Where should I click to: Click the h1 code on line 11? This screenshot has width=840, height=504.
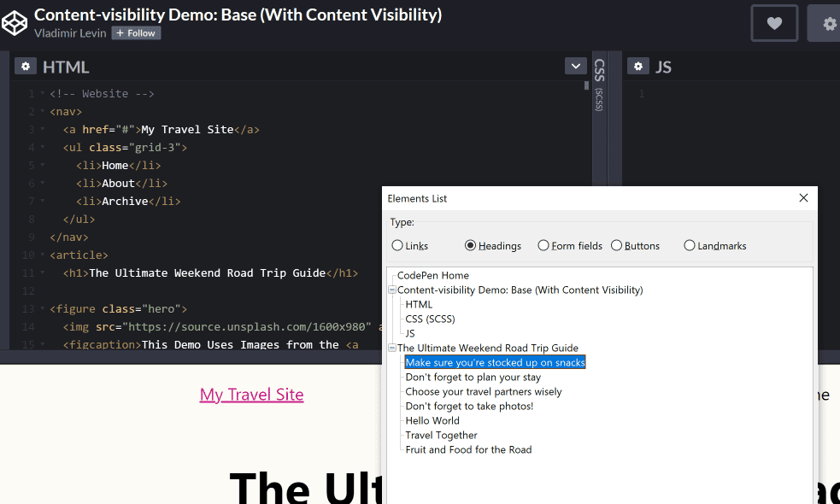(x=210, y=273)
